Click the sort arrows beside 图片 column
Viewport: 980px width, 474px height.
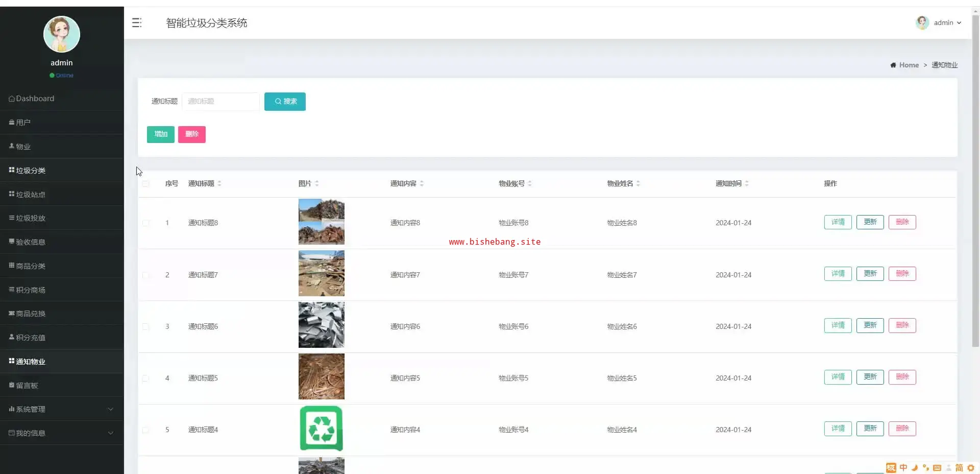pyautogui.click(x=317, y=183)
